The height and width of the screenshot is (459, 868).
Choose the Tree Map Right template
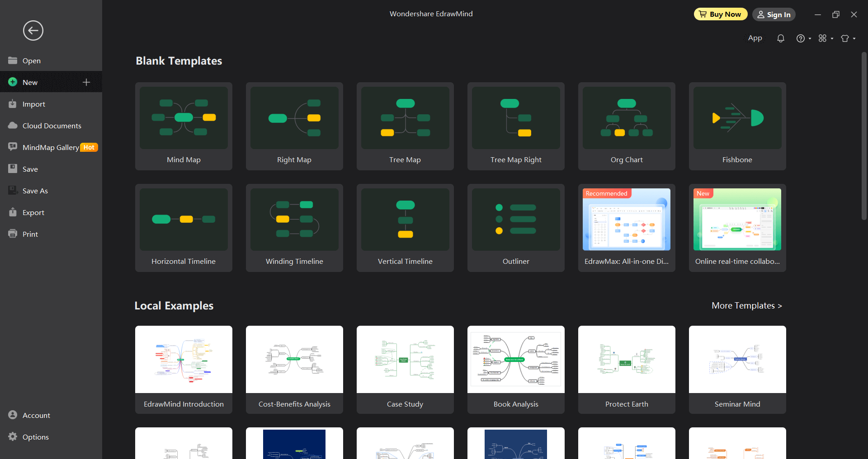[x=516, y=126]
